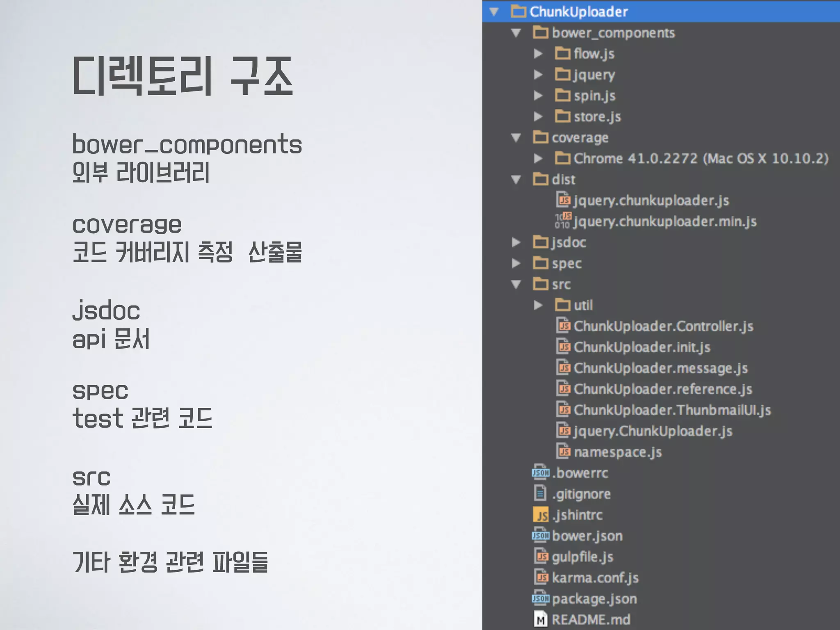Click Markdown icon of README.md
840x630 pixels.
[x=541, y=619]
